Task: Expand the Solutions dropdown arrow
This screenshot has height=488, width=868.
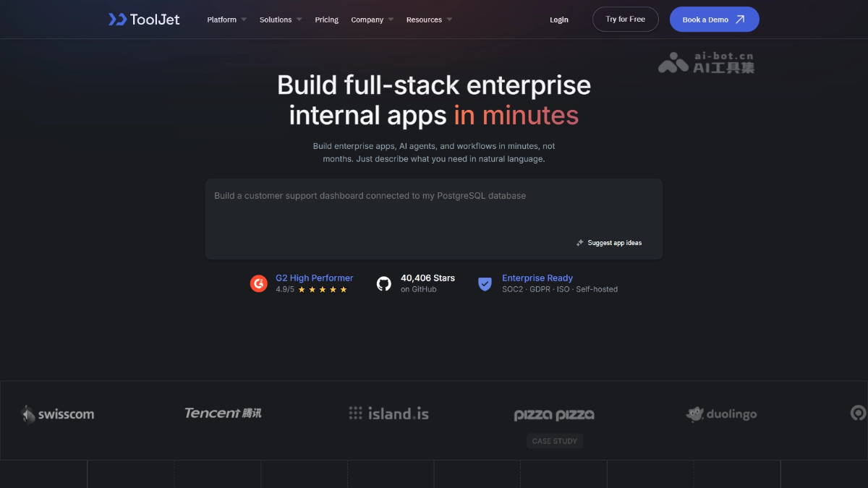Action: click(x=299, y=20)
